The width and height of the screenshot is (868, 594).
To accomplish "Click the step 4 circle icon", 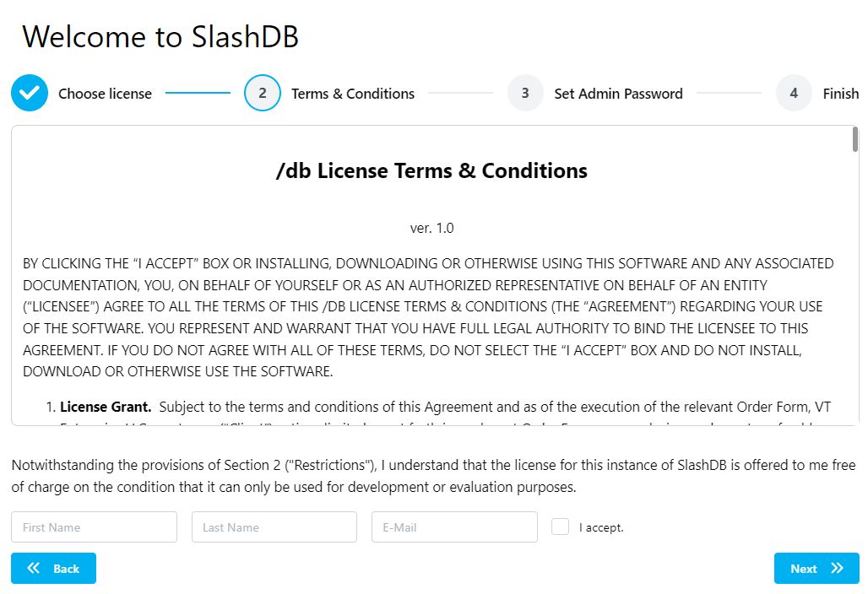I will (794, 94).
